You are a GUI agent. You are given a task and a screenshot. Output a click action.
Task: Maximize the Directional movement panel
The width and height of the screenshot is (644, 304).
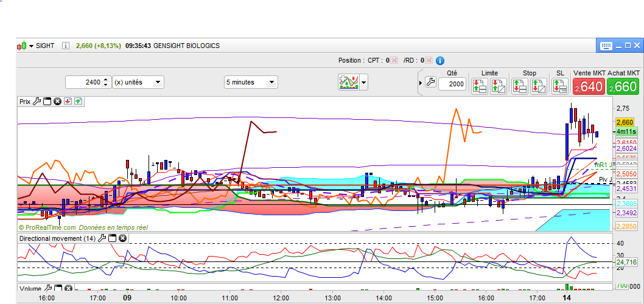[113, 238]
